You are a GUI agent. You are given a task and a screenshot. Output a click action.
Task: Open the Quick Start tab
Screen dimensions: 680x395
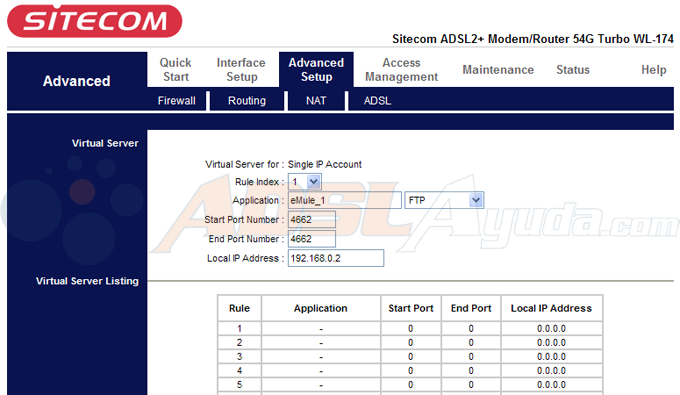click(176, 70)
